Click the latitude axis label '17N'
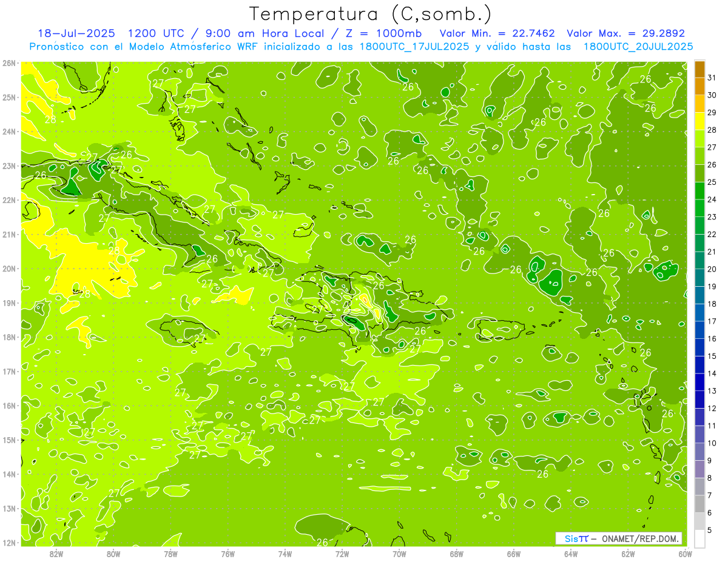 pos(8,372)
